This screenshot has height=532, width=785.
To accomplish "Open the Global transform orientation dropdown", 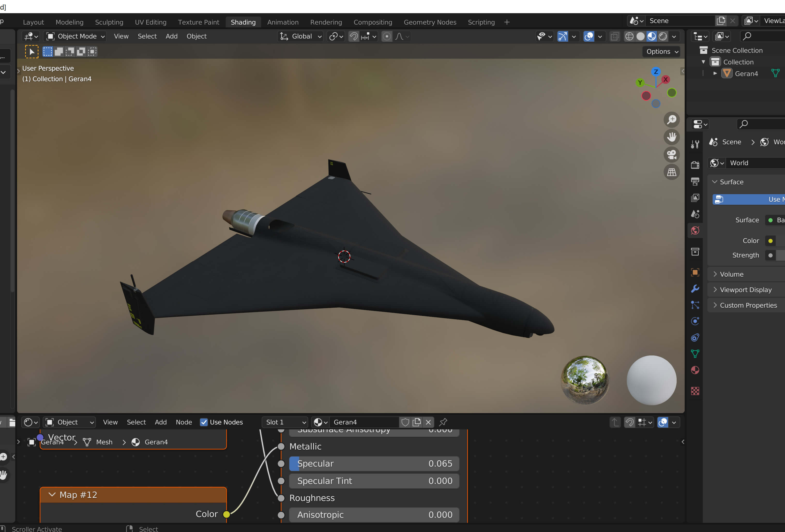I will pos(301,36).
